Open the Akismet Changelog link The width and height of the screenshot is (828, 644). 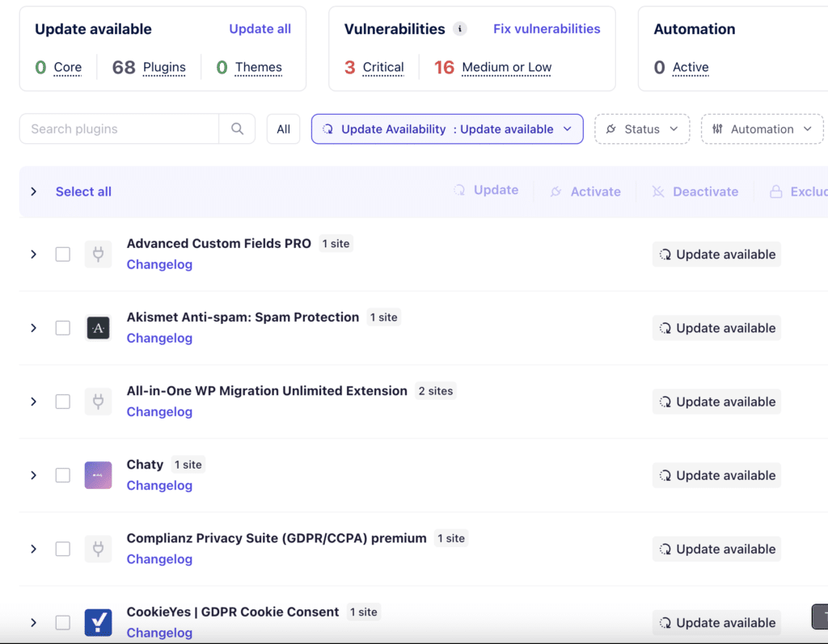(x=159, y=338)
